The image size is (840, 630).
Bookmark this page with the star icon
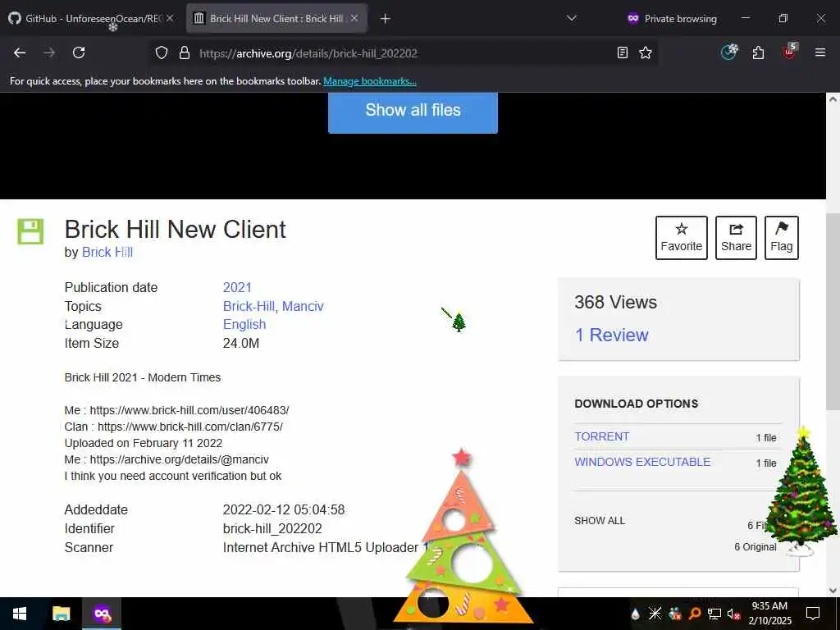point(646,52)
